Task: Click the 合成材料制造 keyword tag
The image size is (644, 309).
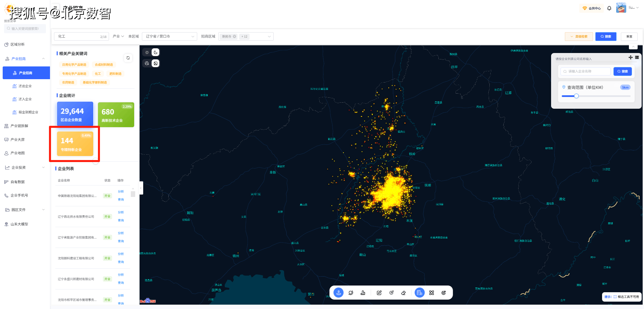Action: 104,65
